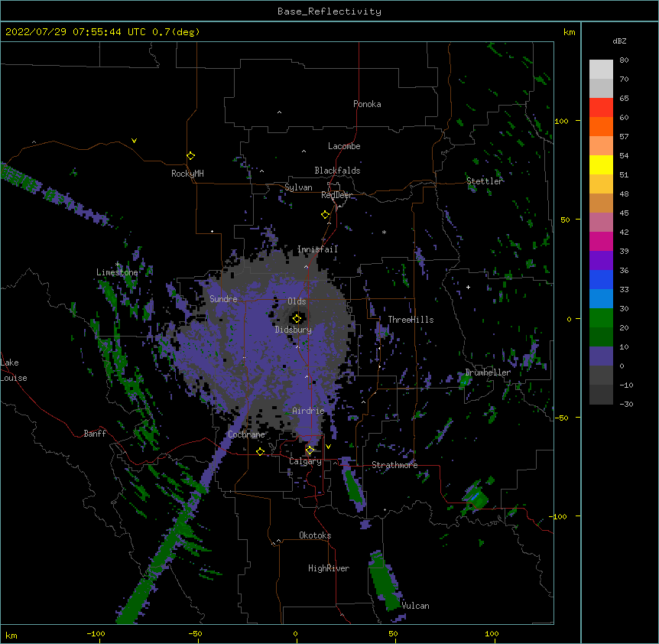Screen dimensions: 659x644
Task: Select the Strathmore label
Action: pyautogui.click(x=394, y=465)
